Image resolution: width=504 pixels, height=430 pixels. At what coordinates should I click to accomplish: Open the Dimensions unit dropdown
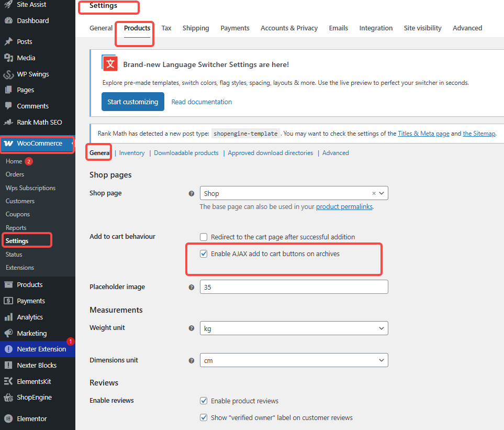[294, 360]
